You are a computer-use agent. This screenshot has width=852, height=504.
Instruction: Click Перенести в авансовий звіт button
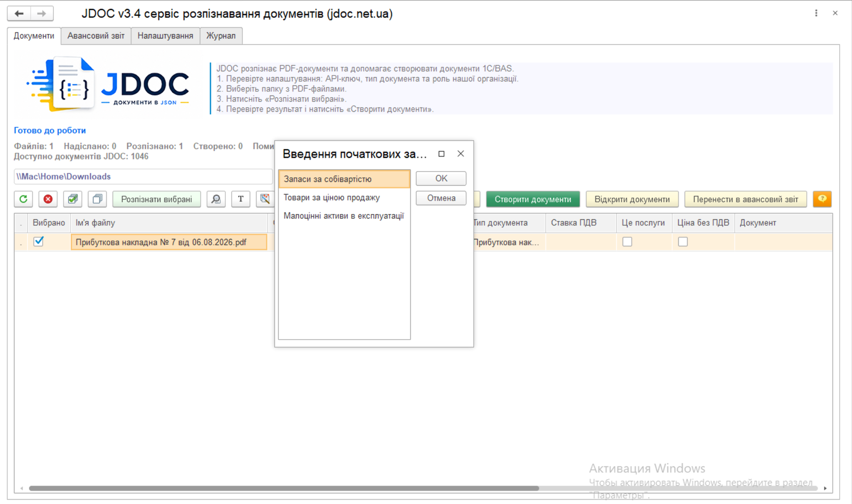tap(745, 199)
